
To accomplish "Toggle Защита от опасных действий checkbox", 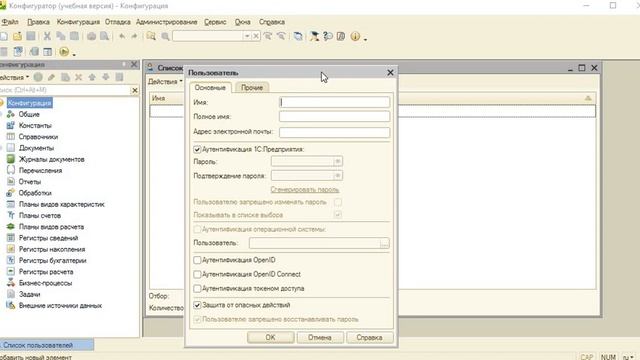I will pyautogui.click(x=197, y=305).
